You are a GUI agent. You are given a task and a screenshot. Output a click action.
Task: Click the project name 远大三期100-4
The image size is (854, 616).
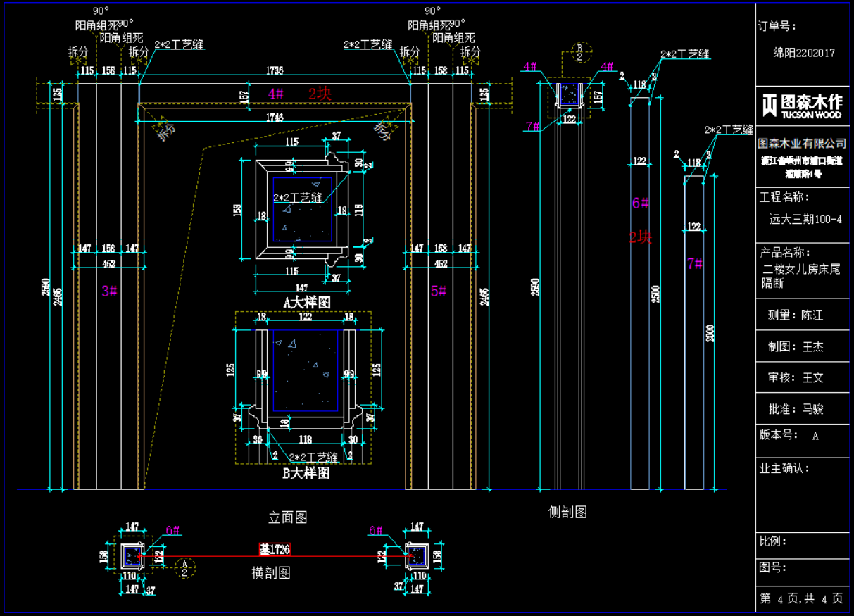(x=805, y=219)
